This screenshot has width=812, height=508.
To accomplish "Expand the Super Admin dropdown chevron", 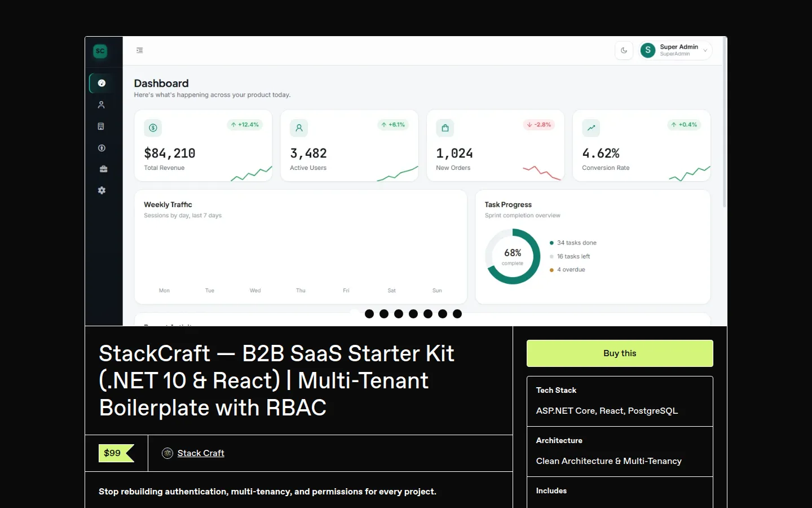I will pos(705,51).
